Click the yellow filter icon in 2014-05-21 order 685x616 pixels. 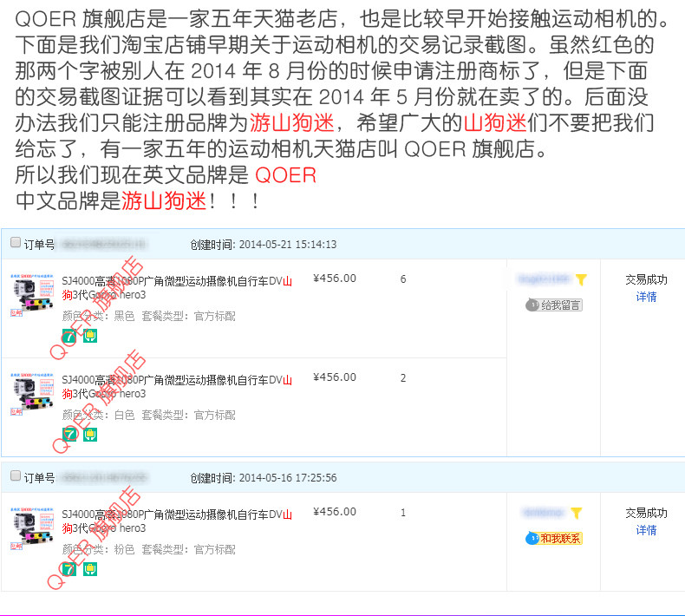[581, 279]
